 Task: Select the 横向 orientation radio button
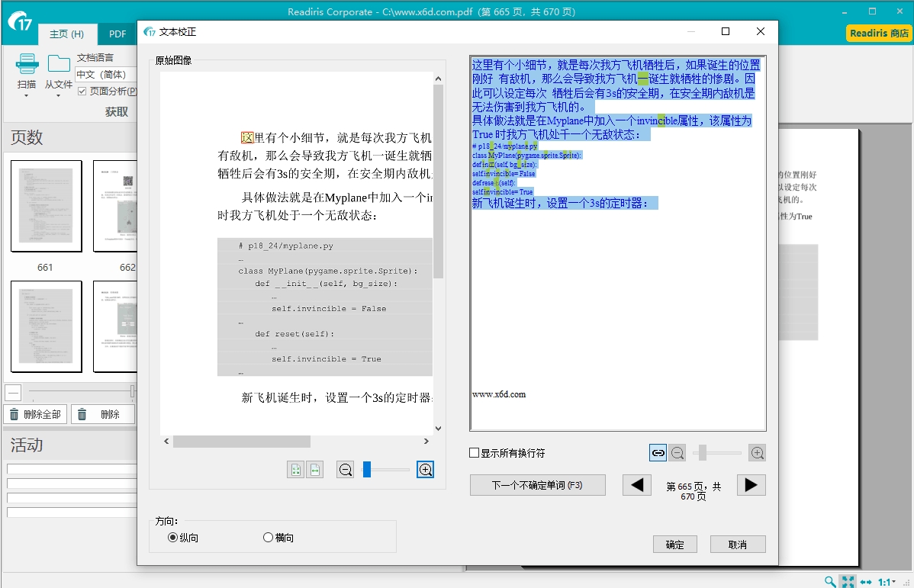click(268, 538)
